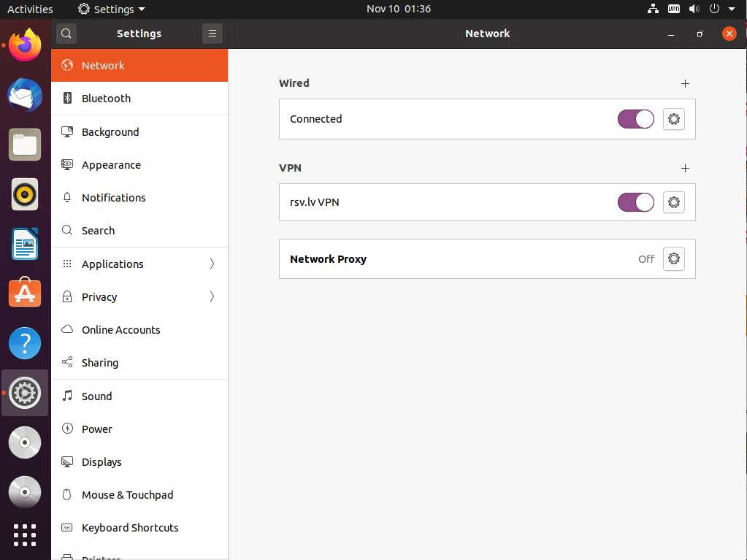Show all applications grid in dock
The image size is (747, 560).
pyautogui.click(x=25, y=535)
